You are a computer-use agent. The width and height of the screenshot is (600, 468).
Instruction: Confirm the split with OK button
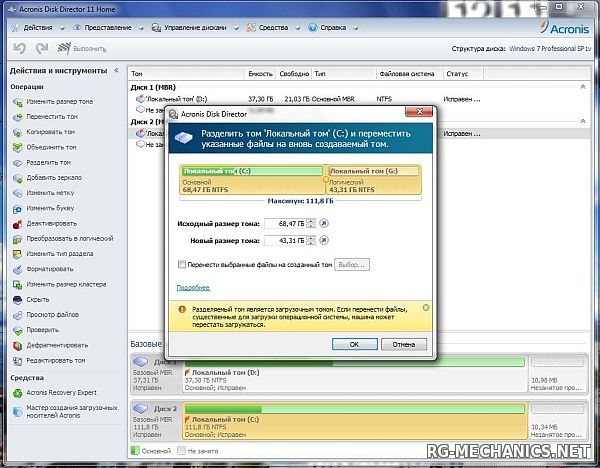pos(355,344)
